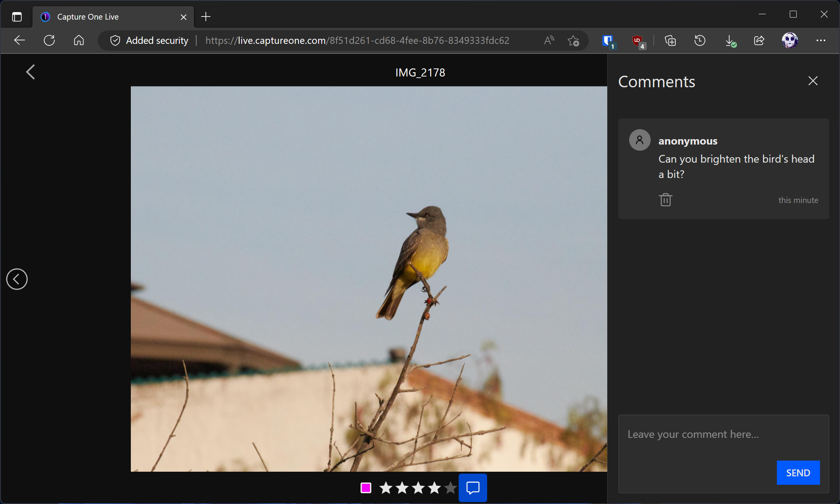Open the tab actions menu in top-left corner
The height and width of the screenshot is (504, 840).
(16, 17)
